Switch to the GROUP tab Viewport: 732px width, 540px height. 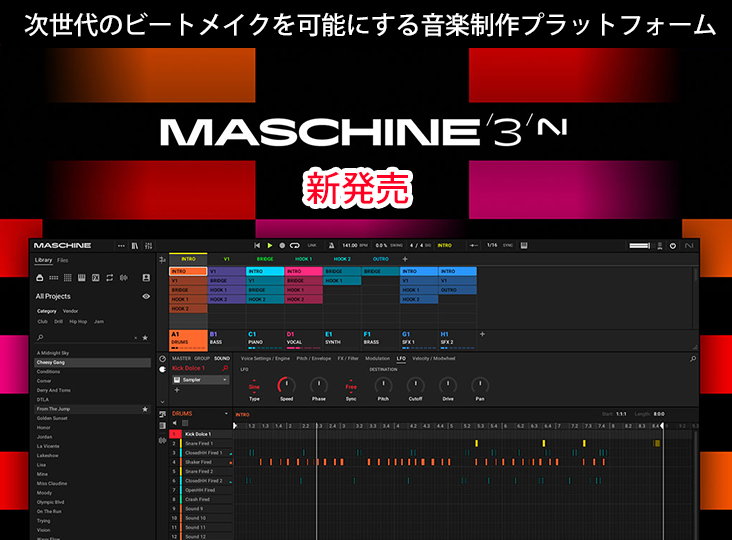tap(202, 358)
